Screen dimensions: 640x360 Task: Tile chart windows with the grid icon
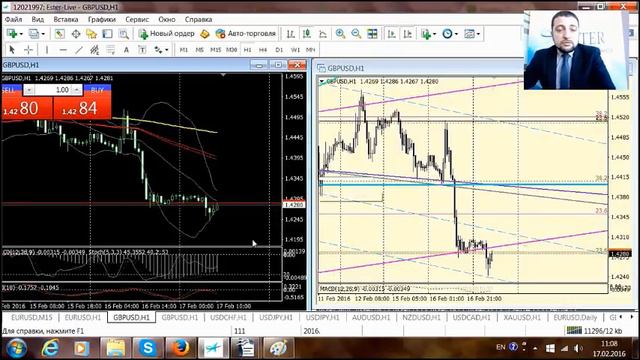372,34
